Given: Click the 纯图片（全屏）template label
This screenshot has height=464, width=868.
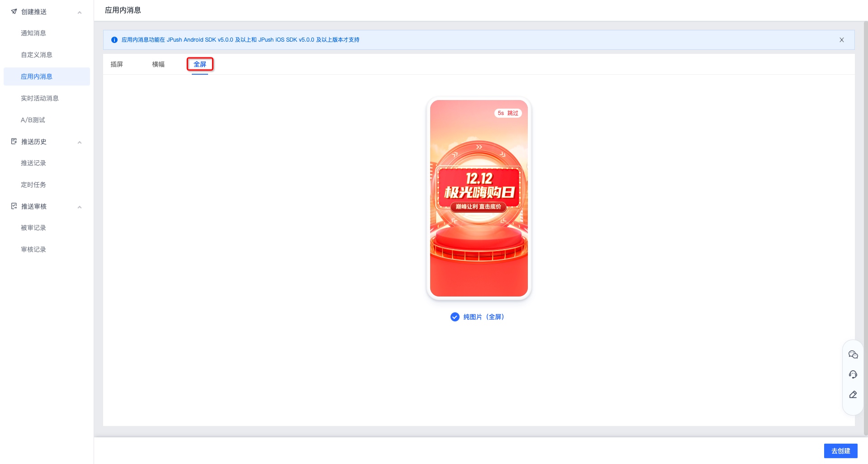Looking at the screenshot, I should pyautogui.click(x=484, y=317).
